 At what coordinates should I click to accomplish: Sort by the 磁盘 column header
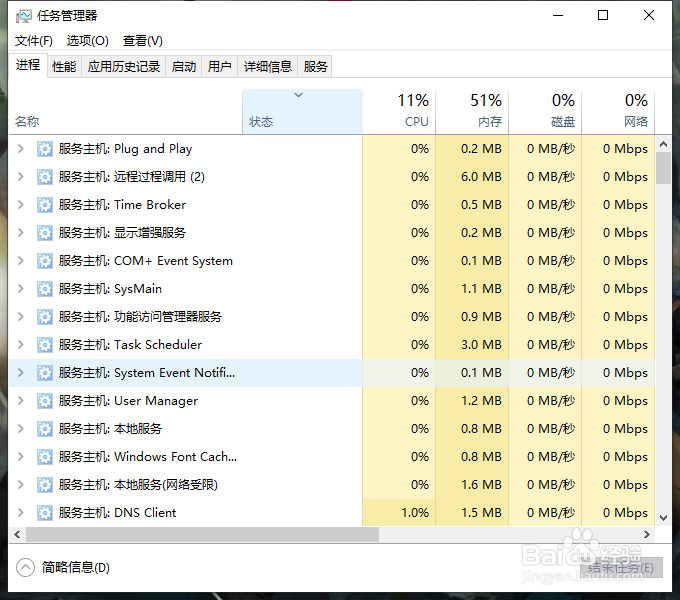click(x=545, y=112)
